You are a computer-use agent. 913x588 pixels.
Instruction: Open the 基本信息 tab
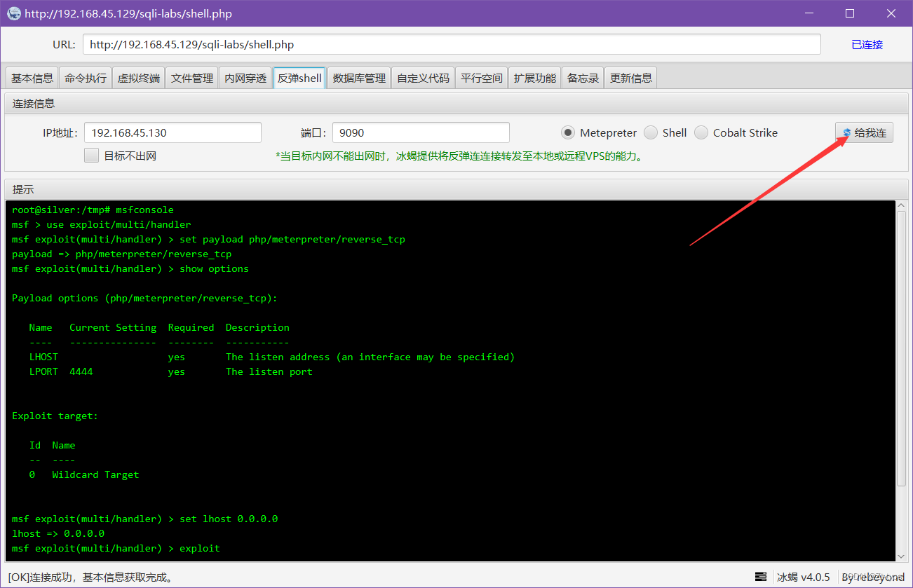click(32, 78)
